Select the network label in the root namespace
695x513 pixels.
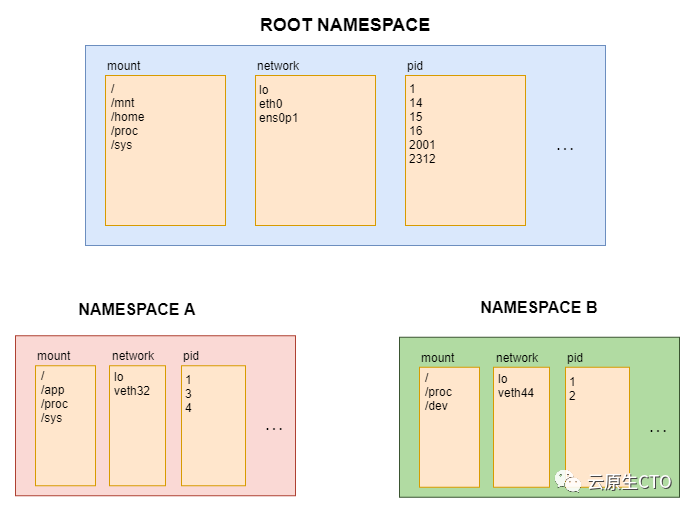278,66
